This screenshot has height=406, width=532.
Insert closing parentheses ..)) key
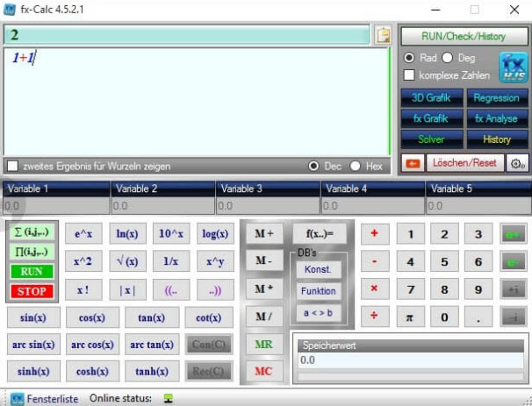pyautogui.click(x=215, y=290)
